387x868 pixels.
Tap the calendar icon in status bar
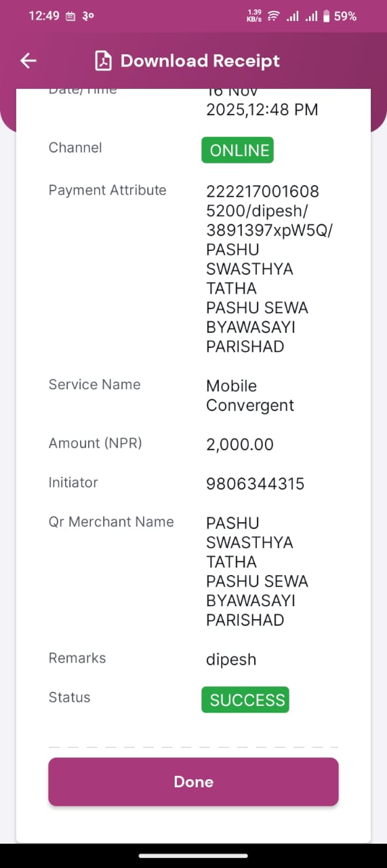tap(70, 16)
